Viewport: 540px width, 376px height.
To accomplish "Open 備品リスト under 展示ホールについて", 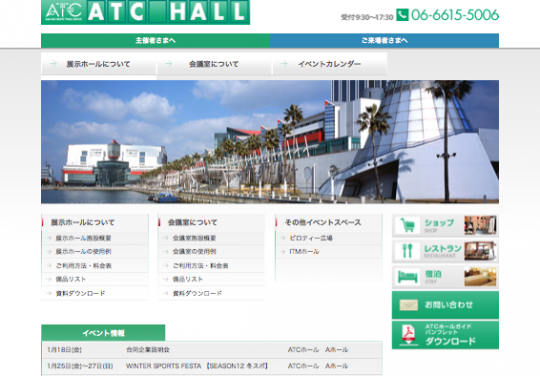I will 71,279.
